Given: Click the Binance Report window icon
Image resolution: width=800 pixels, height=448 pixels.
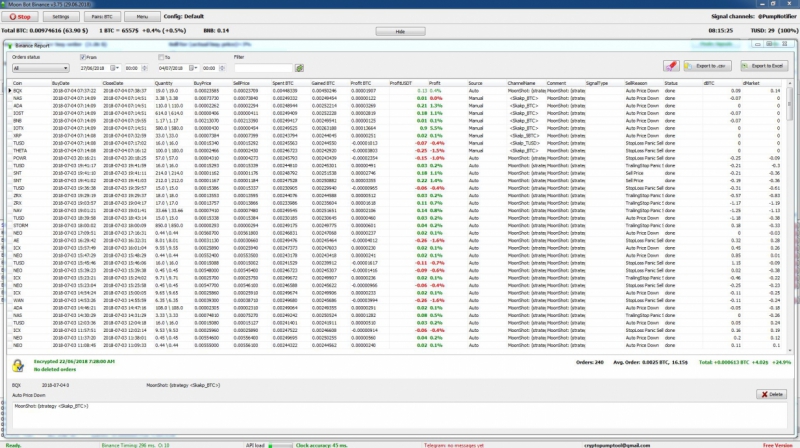Looking at the screenshot, I should [x=9, y=45].
